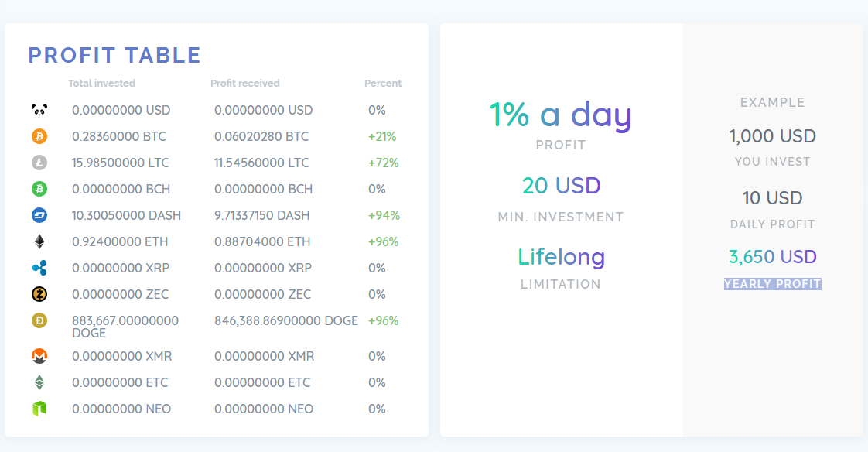Click the highlighted YEARLY PROFIT label
The image size is (868, 452).
[x=773, y=284]
